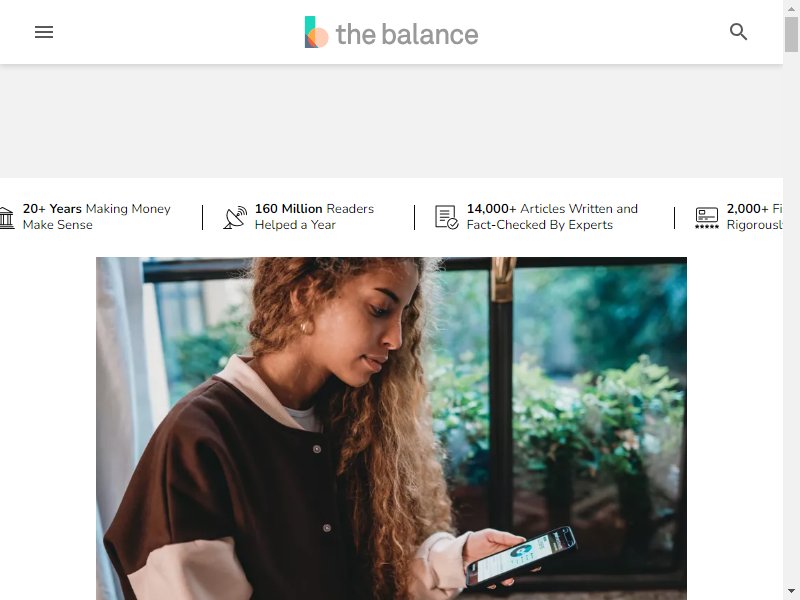
Task: Click "the balance" wordmark text
Action: point(407,34)
